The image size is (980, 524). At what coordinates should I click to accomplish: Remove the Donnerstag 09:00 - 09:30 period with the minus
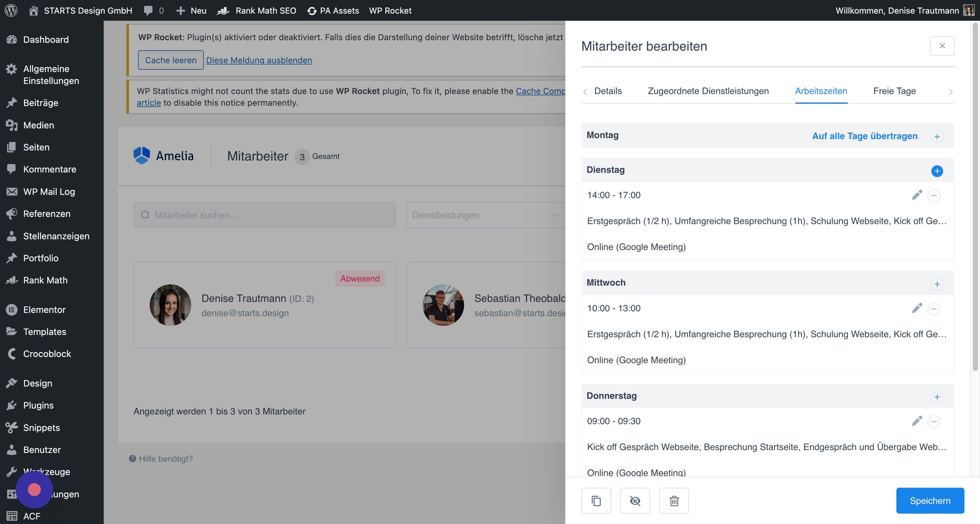(x=934, y=422)
